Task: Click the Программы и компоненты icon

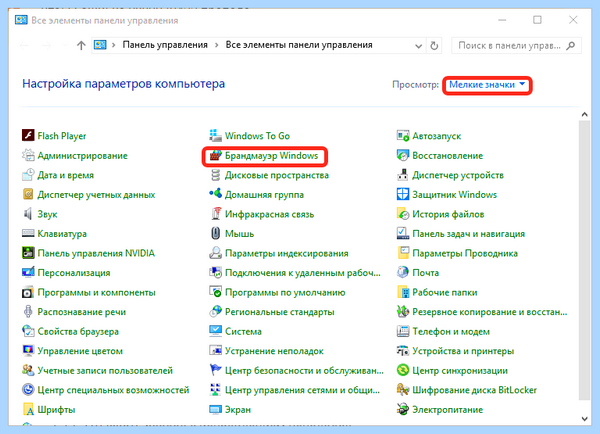Action: (28, 292)
